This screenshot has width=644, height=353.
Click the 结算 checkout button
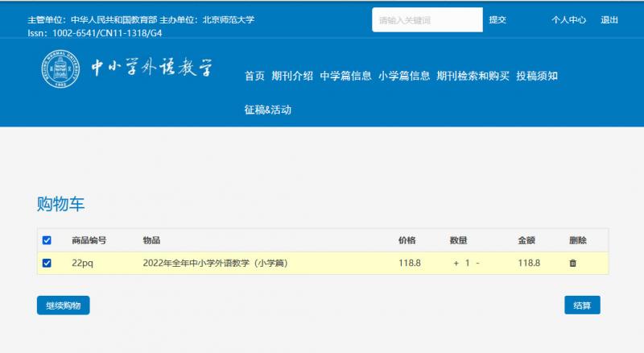[x=582, y=305]
